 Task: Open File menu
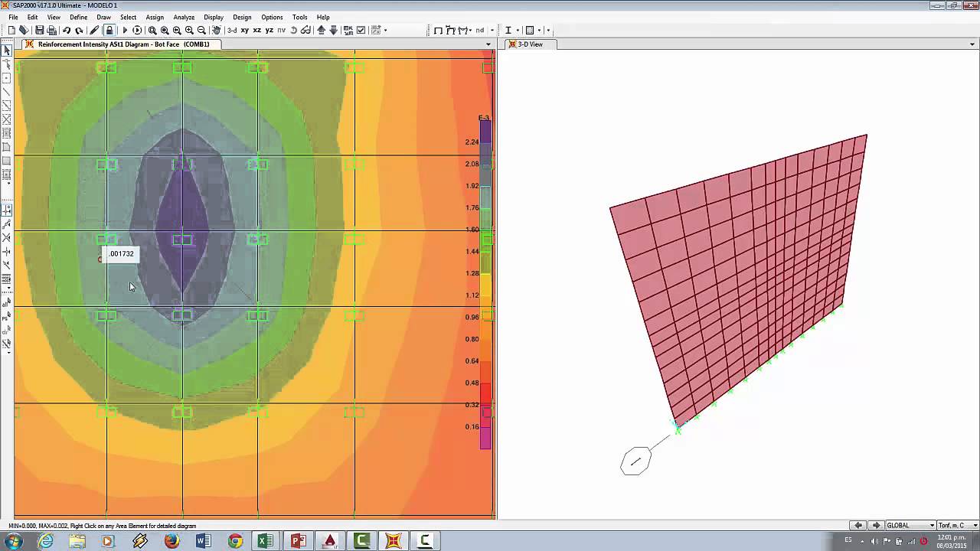point(13,17)
